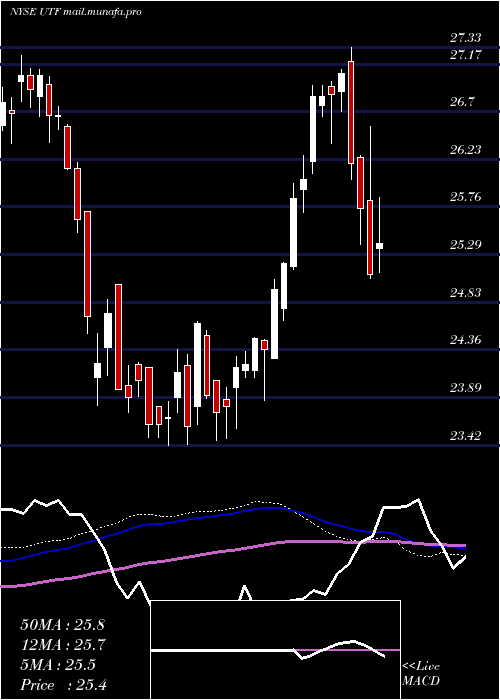Image resolution: width=500 pixels, height=700 pixels.
Task: Click the 24.83 price axis label
Action: 466,293
